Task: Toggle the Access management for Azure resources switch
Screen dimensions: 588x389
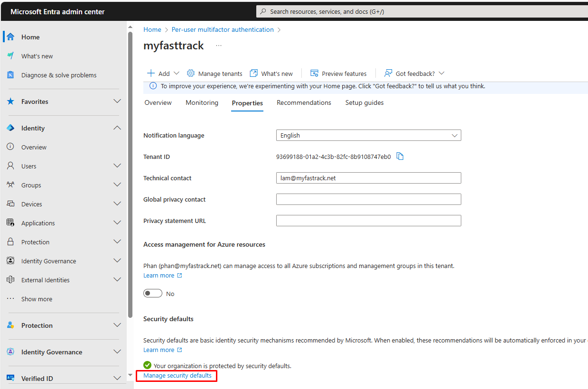Action: point(153,294)
